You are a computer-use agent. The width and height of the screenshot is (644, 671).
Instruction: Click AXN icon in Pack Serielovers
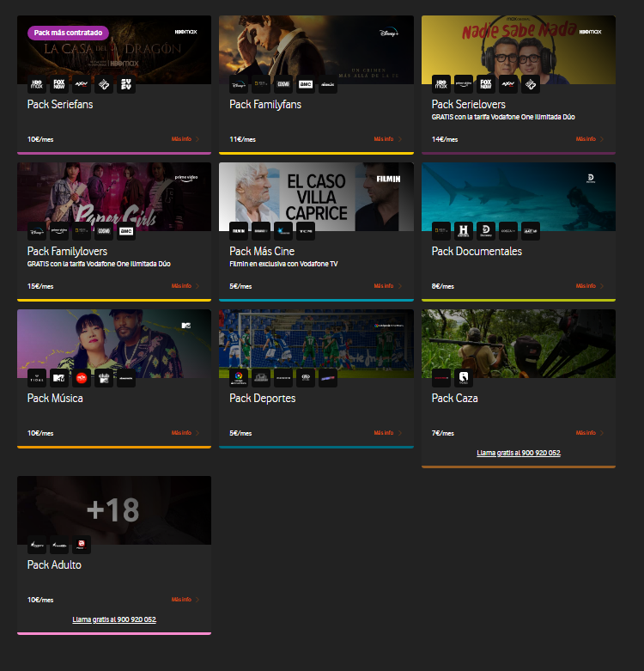click(x=507, y=84)
